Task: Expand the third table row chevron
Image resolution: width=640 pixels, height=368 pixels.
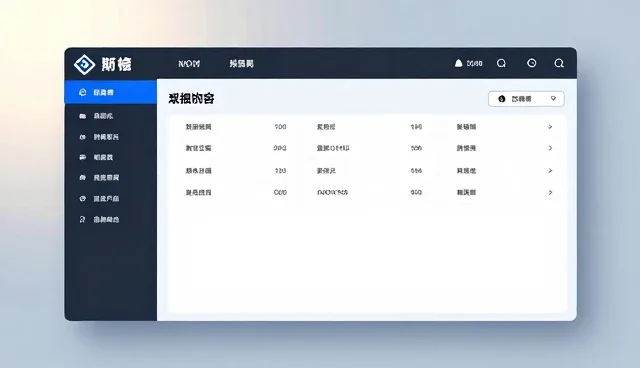Action: pos(550,171)
